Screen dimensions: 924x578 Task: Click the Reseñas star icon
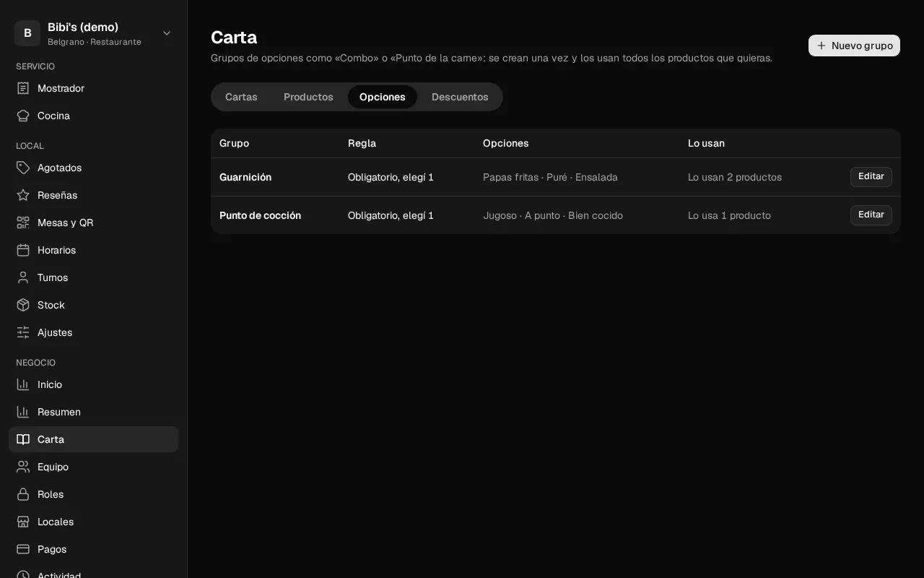(x=23, y=195)
